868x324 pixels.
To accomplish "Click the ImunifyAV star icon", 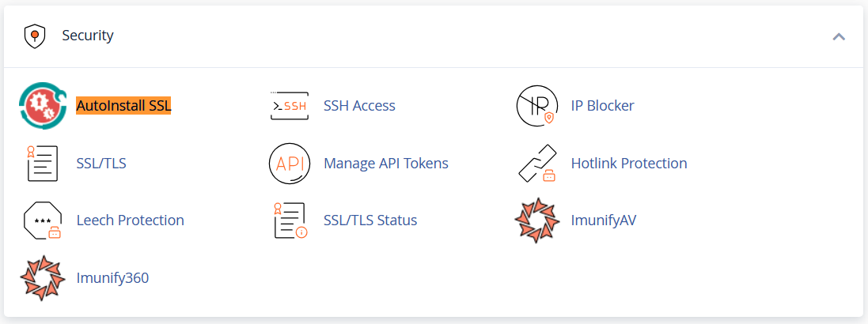I will pos(536,220).
